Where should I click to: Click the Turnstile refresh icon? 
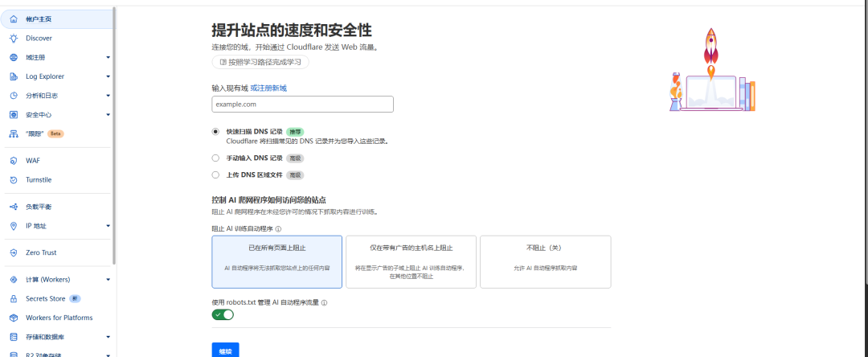[14, 180]
